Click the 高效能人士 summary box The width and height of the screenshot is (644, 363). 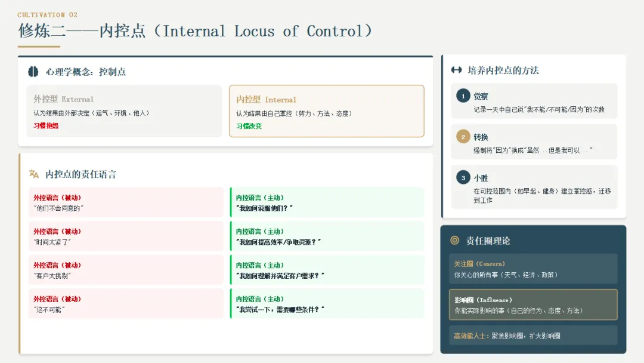(532, 336)
